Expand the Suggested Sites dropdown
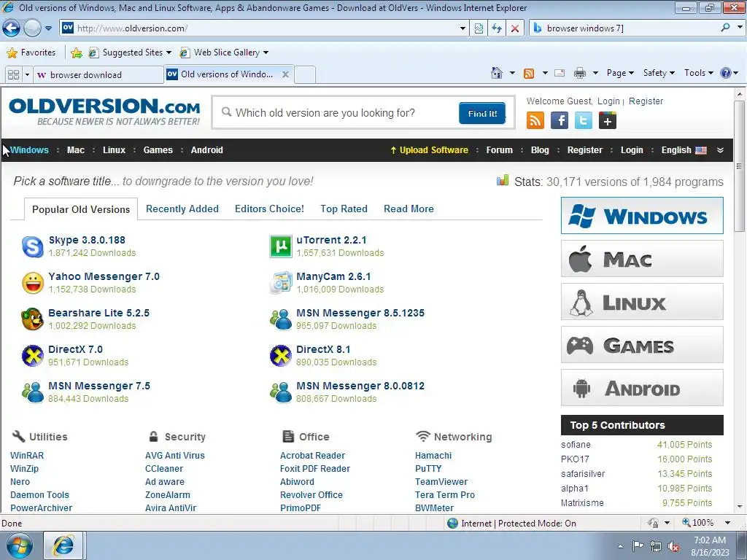 point(169,52)
